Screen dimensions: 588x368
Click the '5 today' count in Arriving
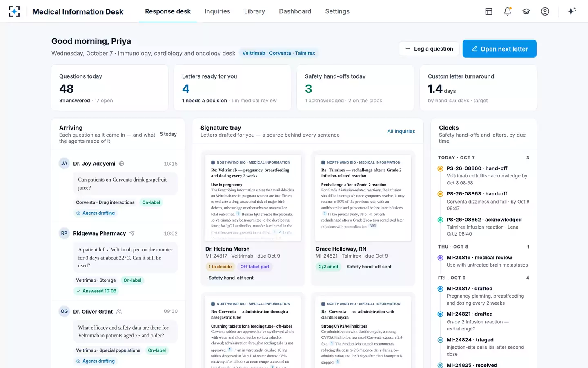(168, 134)
